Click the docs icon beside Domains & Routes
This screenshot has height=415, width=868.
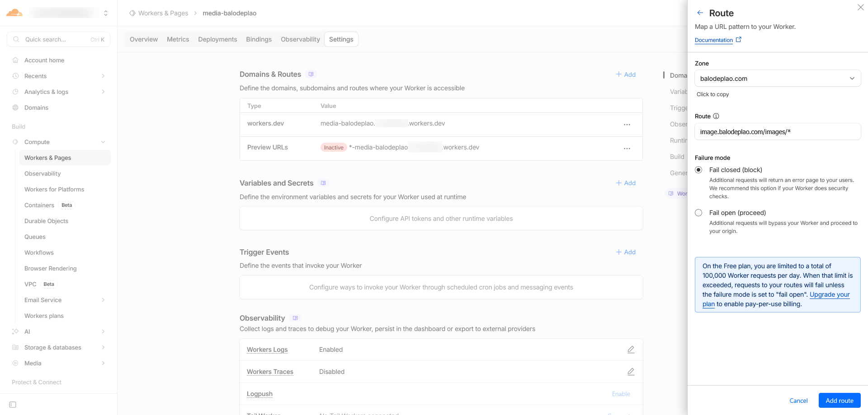click(x=311, y=75)
